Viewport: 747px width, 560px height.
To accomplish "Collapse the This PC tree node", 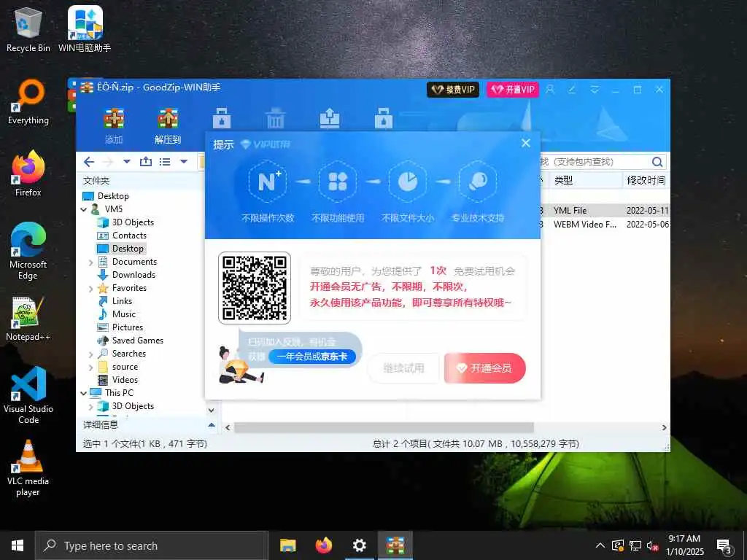I will pos(84,393).
